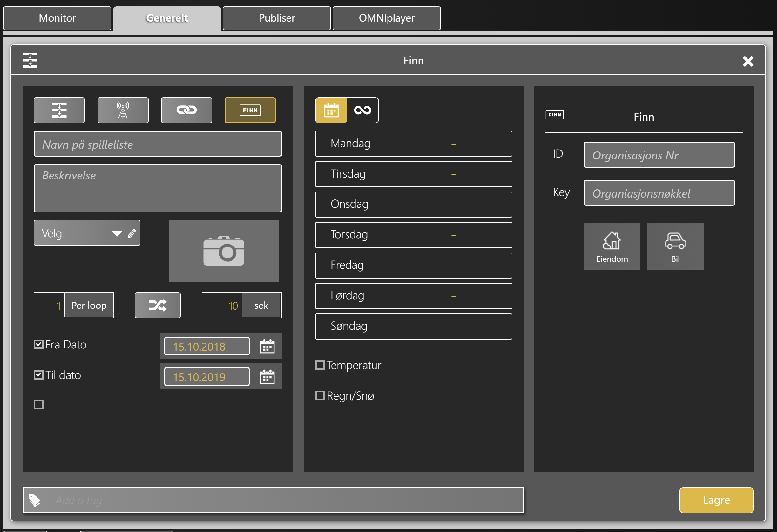Screen dimensions: 777x532
Task: Select the playlist type button
Action: pyautogui.click(x=59, y=110)
